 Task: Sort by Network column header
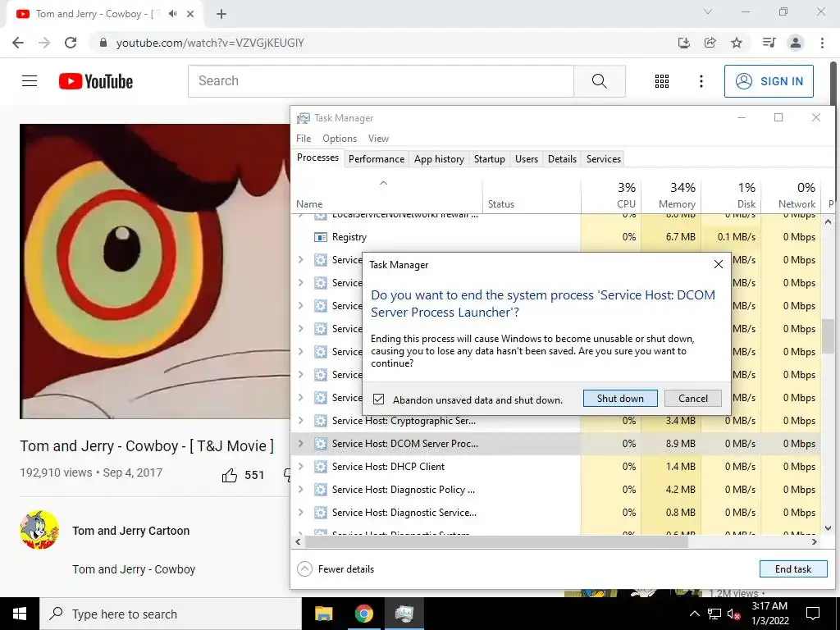792,195
